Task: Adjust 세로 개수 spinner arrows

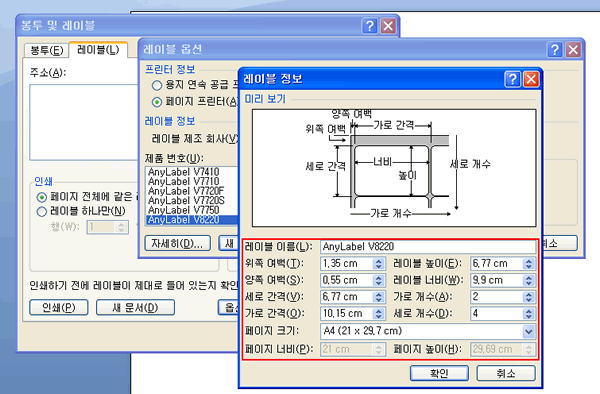Action: coord(528,314)
